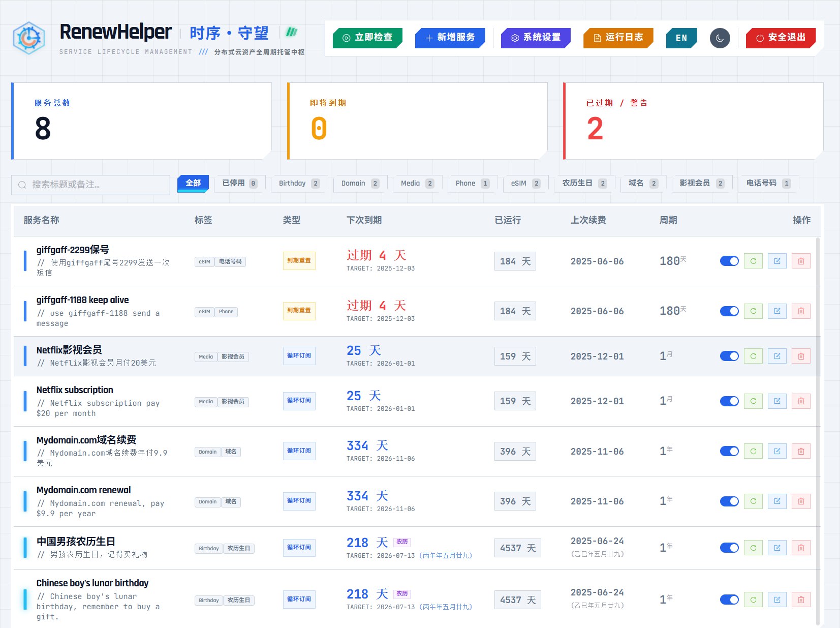Delete Netflix subscription via its trash icon
The height and width of the screenshot is (628, 840).
pyautogui.click(x=801, y=401)
